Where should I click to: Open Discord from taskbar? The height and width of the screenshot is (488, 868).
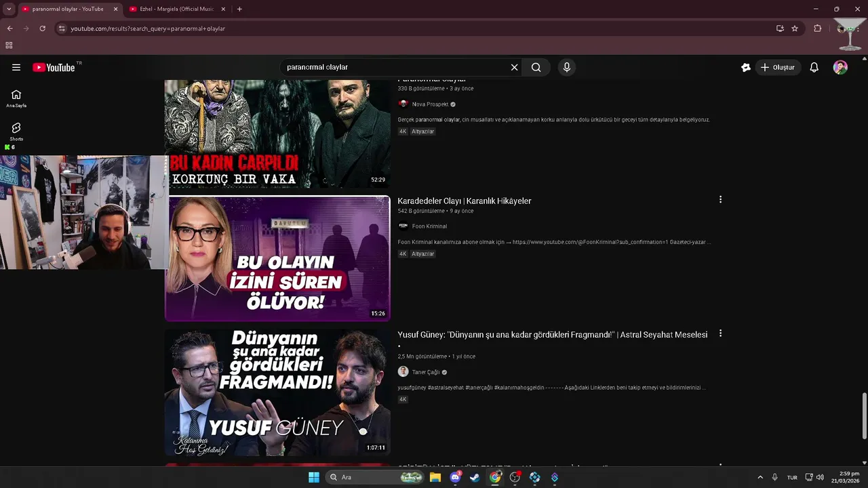point(456,477)
